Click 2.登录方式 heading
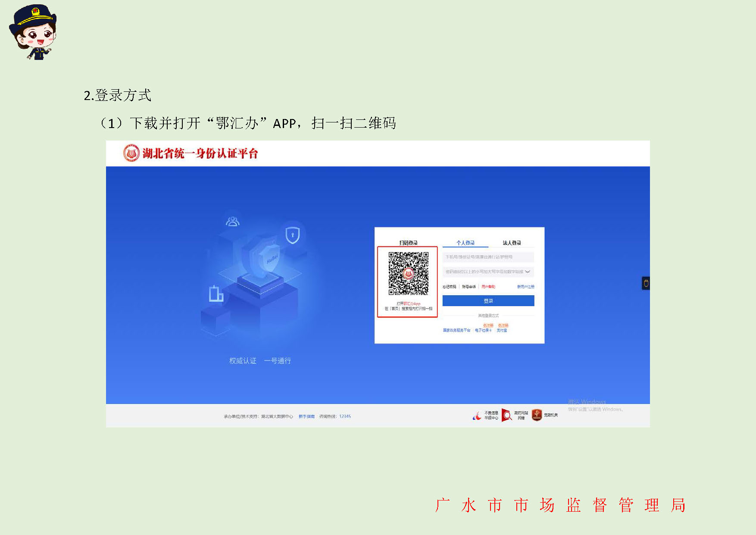The height and width of the screenshot is (535, 756). click(118, 95)
